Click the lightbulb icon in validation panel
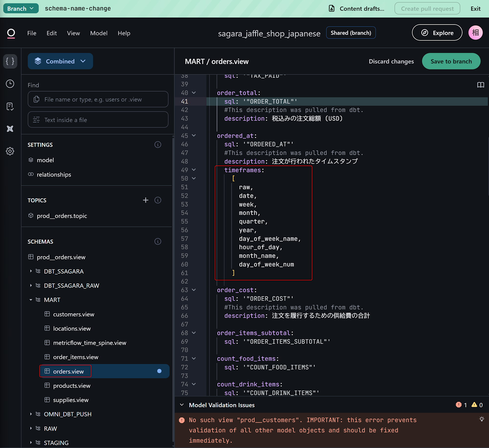 pyautogui.click(x=481, y=419)
